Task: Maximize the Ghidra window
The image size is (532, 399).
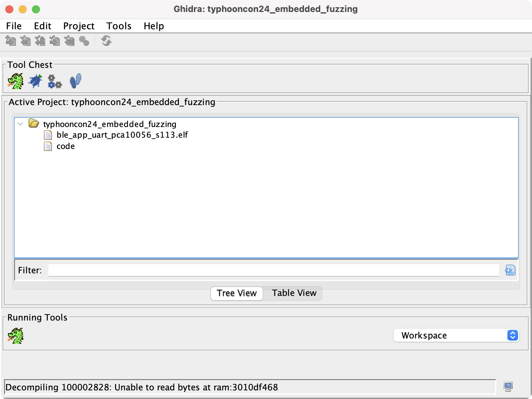Action: click(36, 9)
